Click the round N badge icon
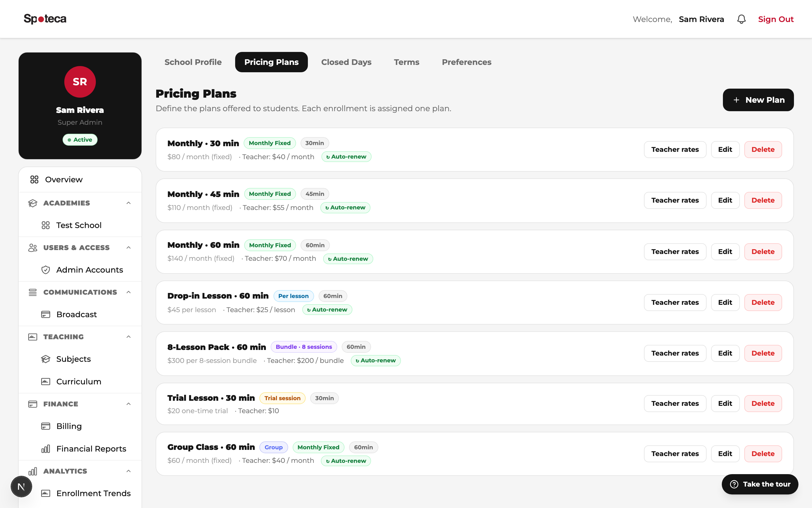The image size is (812, 508). pos(21,487)
